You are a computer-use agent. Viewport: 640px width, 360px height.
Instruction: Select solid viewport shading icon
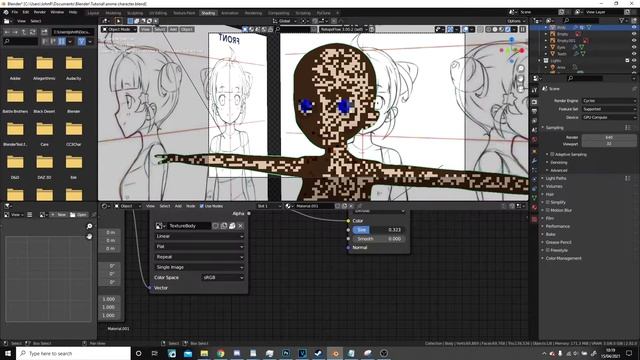coord(495,29)
